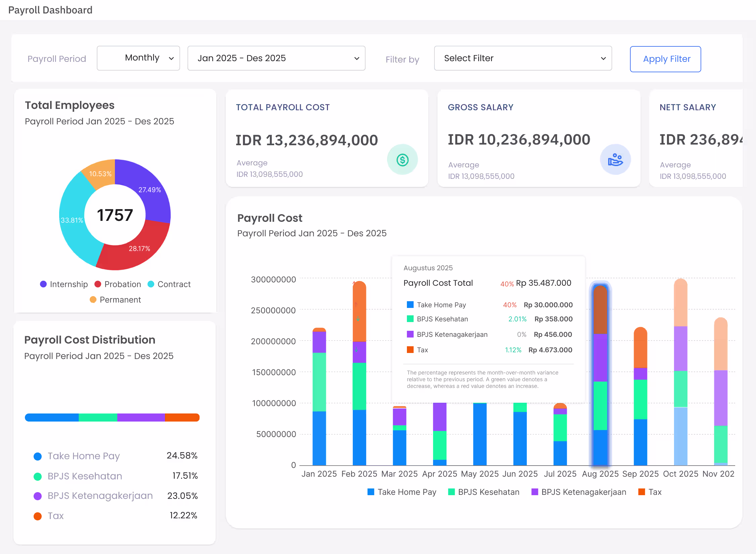Viewport: 756px width, 554px height.
Task: Click the purple segment of the distribution bar
Action: 141,418
